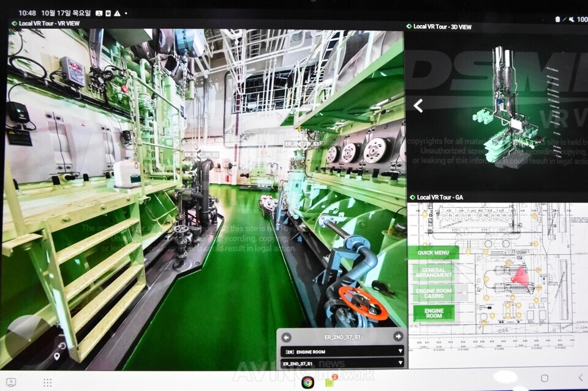Viewport: 588px width, 391px height.
Task: Click the Local VR Tour - VR VIEW logo icon
Action: [x=15, y=23]
